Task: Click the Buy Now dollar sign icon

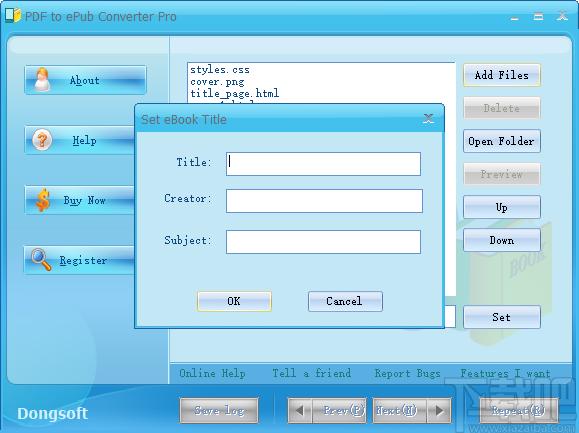Action: pyautogui.click(x=43, y=200)
